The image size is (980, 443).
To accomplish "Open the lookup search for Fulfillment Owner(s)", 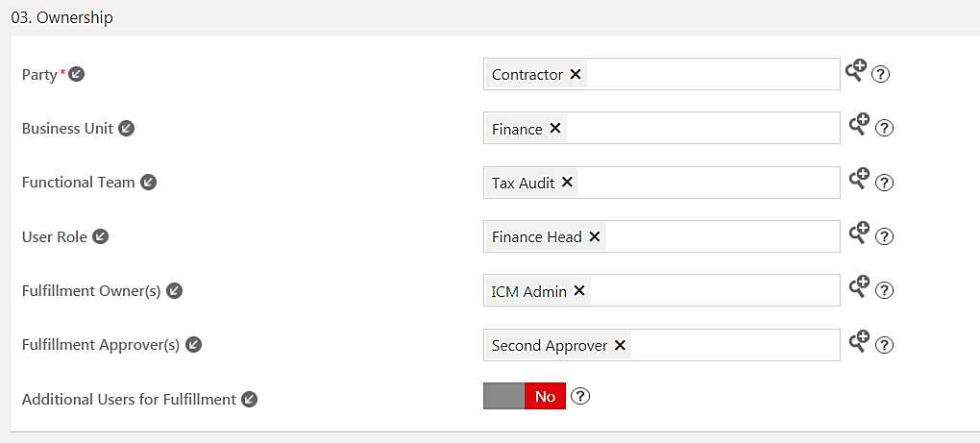I will pos(859,285).
